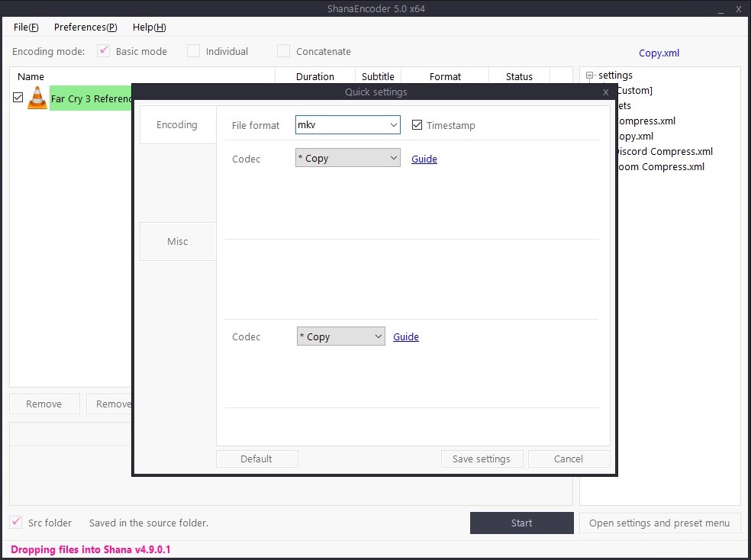Click the Remove button
Viewport: 751px width, 560px height.
44,404
